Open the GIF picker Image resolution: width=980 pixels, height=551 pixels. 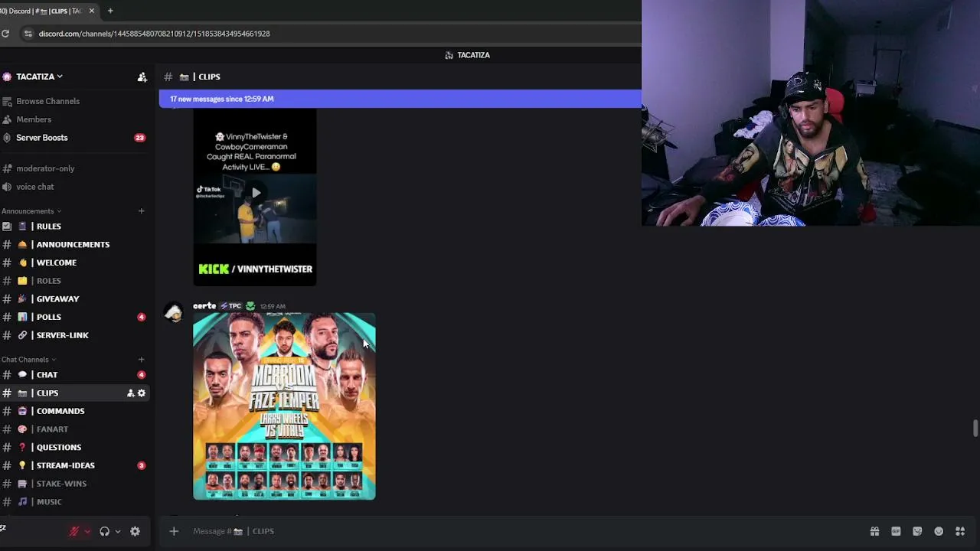(x=896, y=531)
